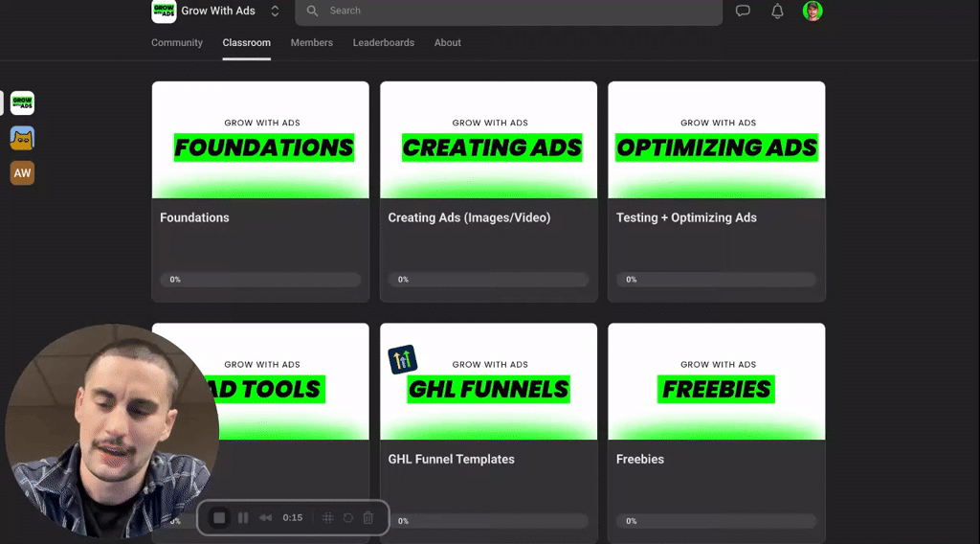
Task: Click the Search input field
Action: click(x=509, y=11)
